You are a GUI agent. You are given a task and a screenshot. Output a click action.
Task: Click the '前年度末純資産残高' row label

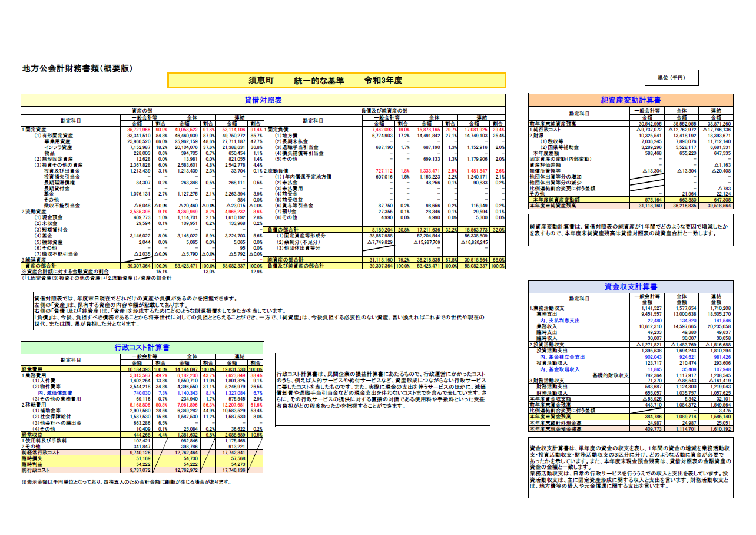pos(553,124)
